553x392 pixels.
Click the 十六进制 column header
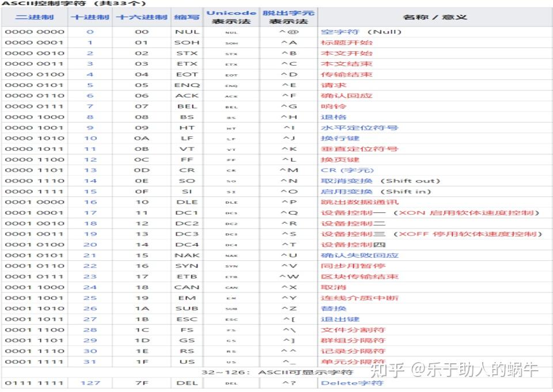coord(141,17)
